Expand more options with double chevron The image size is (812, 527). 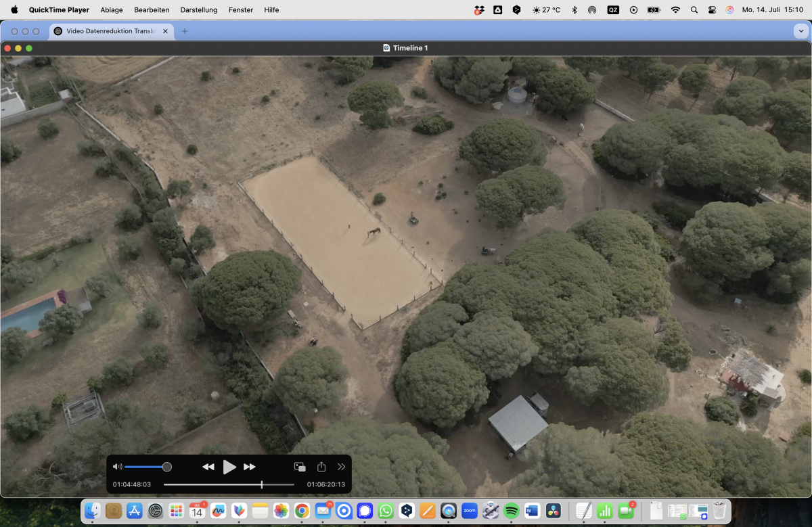point(341,467)
